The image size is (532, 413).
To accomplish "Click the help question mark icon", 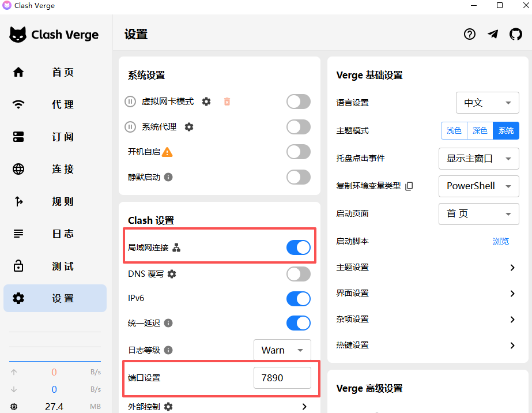I will [470, 34].
